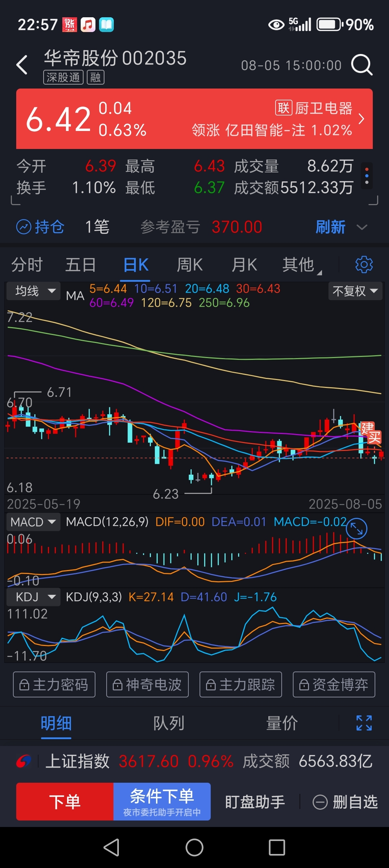Image resolution: width=389 pixels, height=868 pixels.
Task: Tap the 持仓 holdings label
Action: [49, 227]
